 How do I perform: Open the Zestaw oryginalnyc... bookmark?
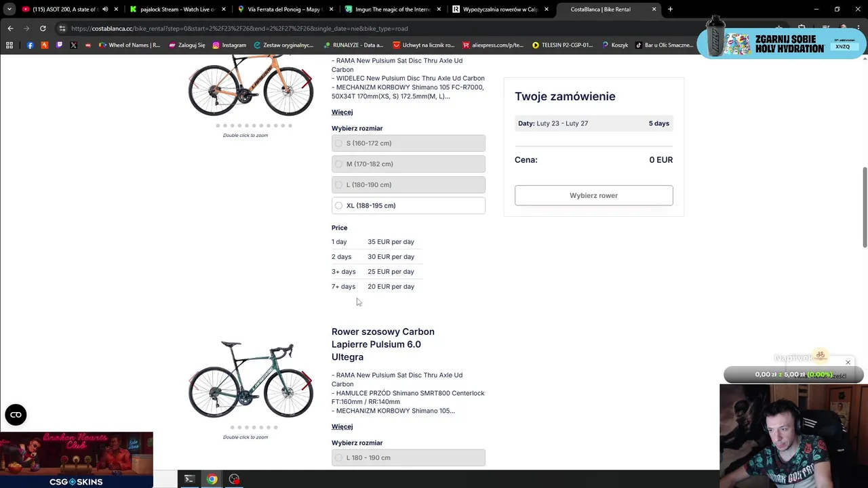click(283, 45)
